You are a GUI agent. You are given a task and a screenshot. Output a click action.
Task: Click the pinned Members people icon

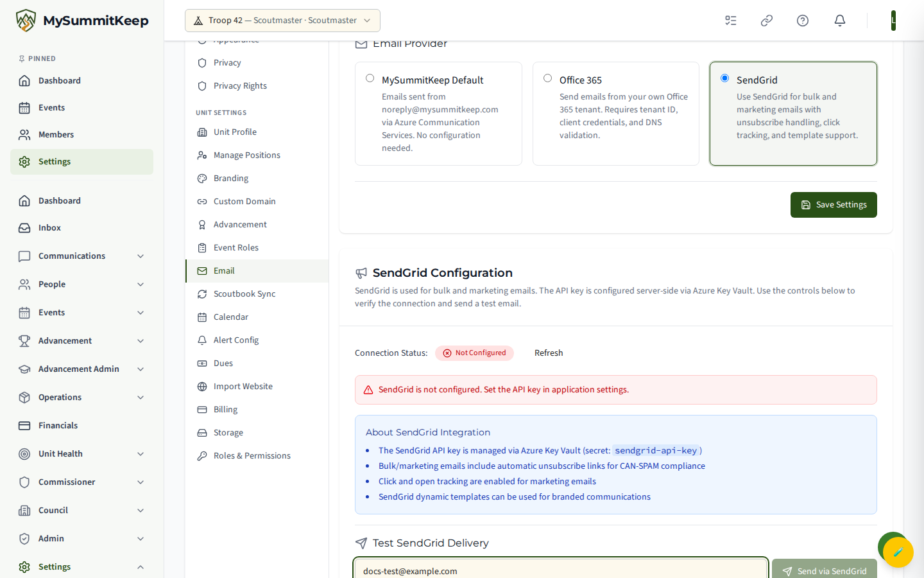click(24, 135)
